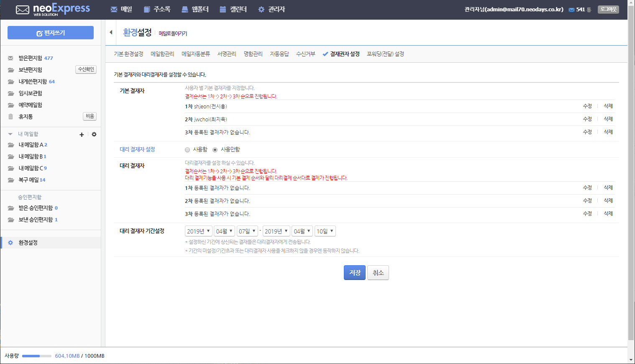This screenshot has width=635, height=364.
Task: Click the storage usage progress bar
Action: point(37,356)
